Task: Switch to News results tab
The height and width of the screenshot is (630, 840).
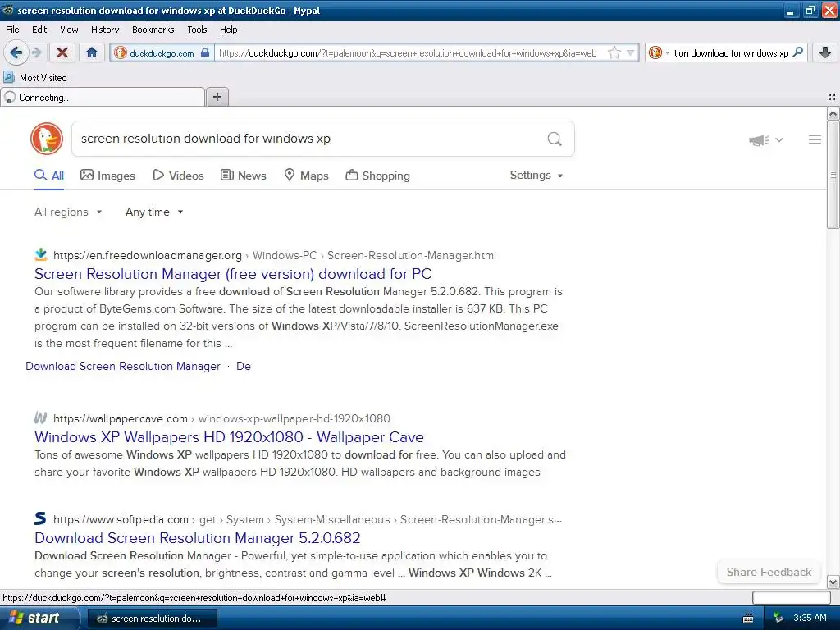Action: pos(243,176)
